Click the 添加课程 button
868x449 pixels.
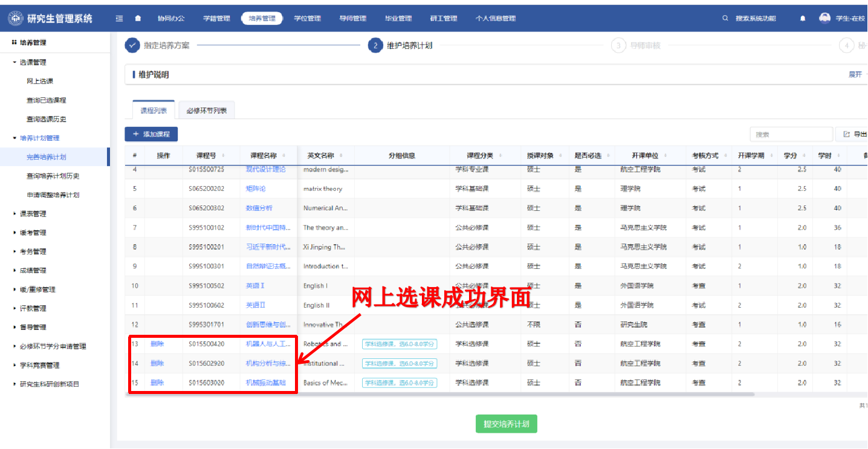tap(151, 134)
